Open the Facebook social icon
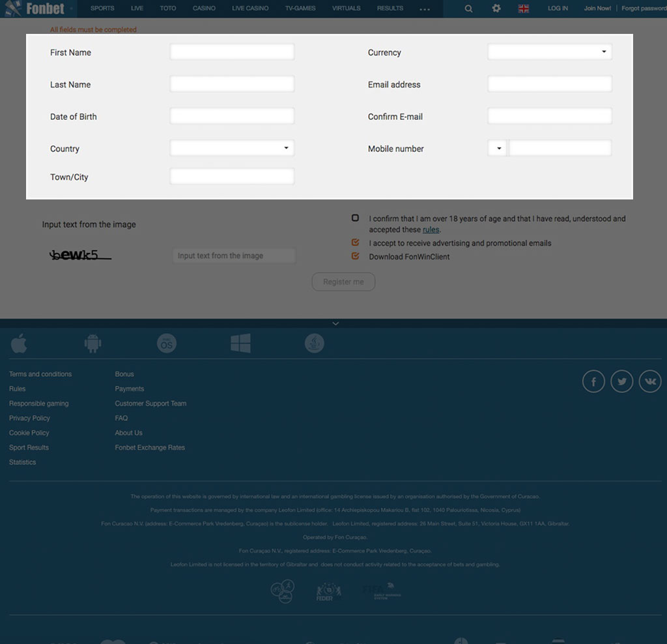Image resolution: width=667 pixels, height=644 pixels. click(593, 381)
